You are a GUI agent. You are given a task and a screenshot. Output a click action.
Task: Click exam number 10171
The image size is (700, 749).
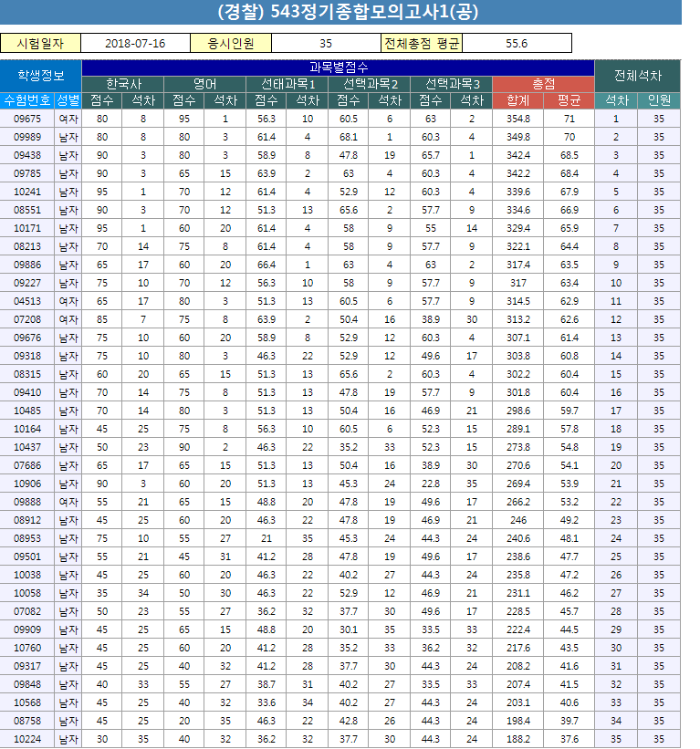tap(27, 228)
